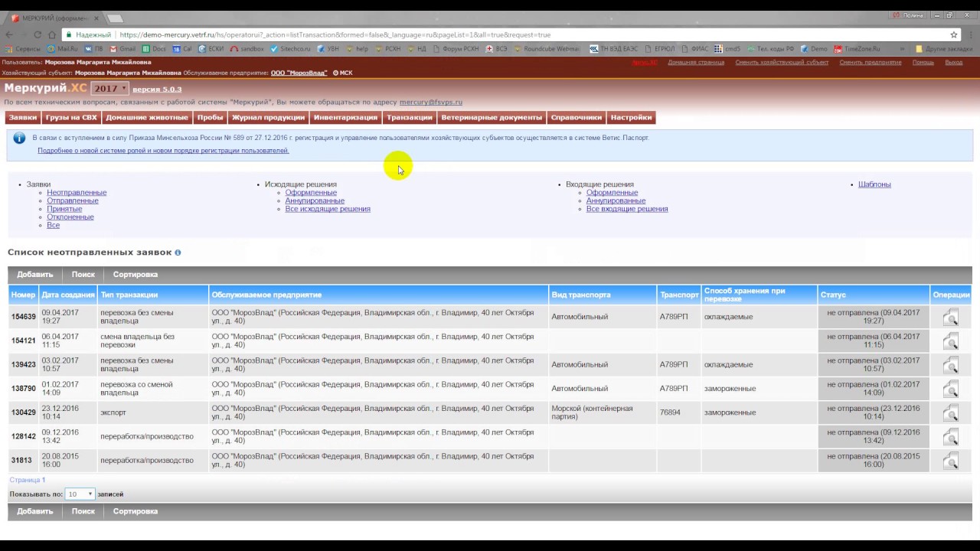Screen dimensions: 980x551
Task: Open Грузы на СВХ menu tab
Action: tap(71, 118)
